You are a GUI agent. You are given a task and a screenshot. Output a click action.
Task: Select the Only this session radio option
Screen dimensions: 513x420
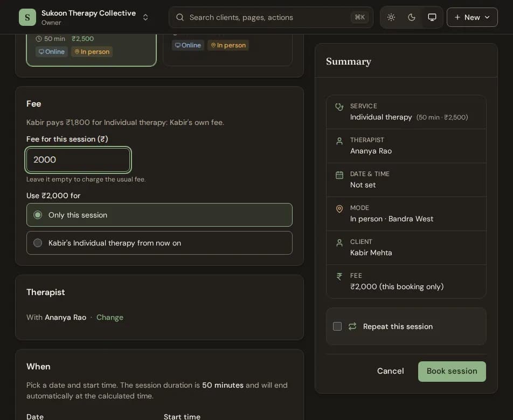pos(160,215)
